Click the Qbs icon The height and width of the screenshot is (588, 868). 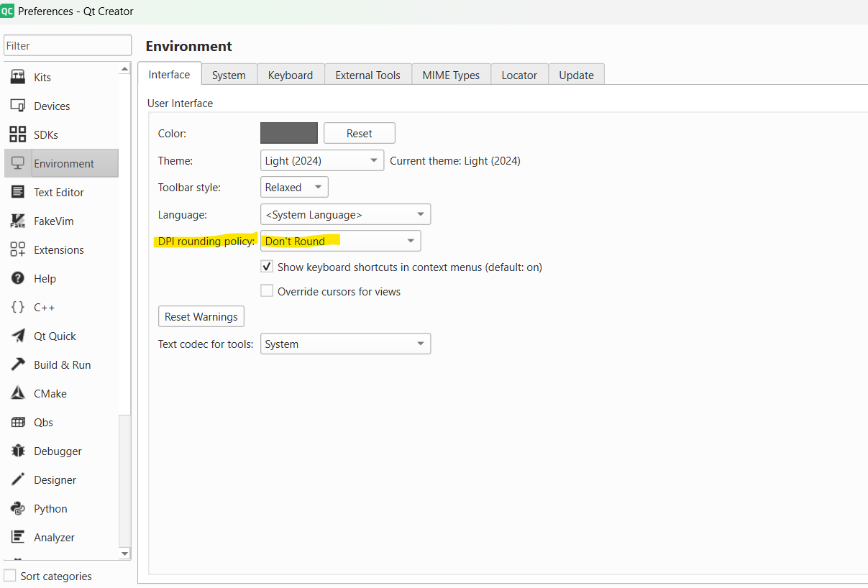point(18,422)
